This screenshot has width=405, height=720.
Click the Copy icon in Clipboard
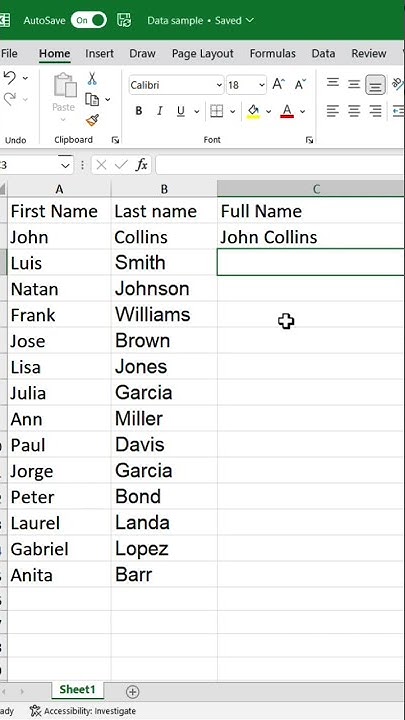pyautogui.click(x=92, y=99)
